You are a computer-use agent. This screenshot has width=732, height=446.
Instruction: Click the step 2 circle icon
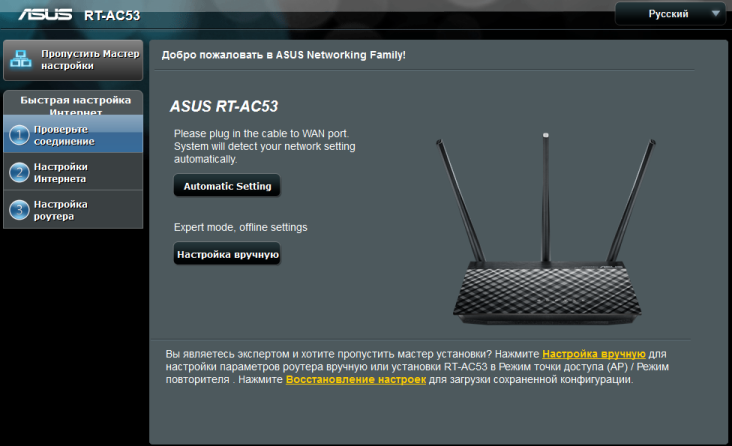(19, 172)
